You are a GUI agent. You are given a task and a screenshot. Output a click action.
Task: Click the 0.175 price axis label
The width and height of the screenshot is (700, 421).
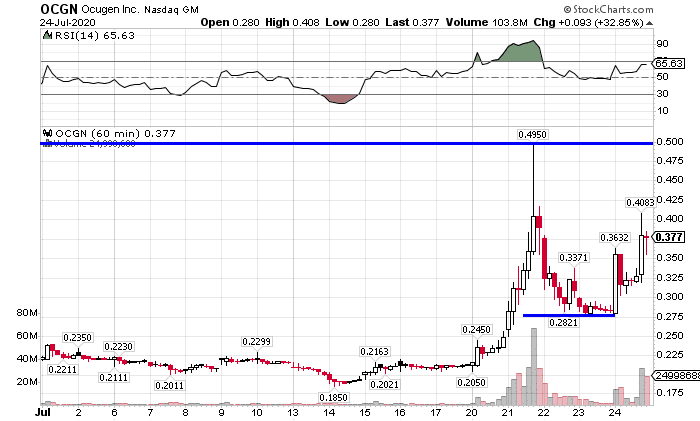(670, 393)
